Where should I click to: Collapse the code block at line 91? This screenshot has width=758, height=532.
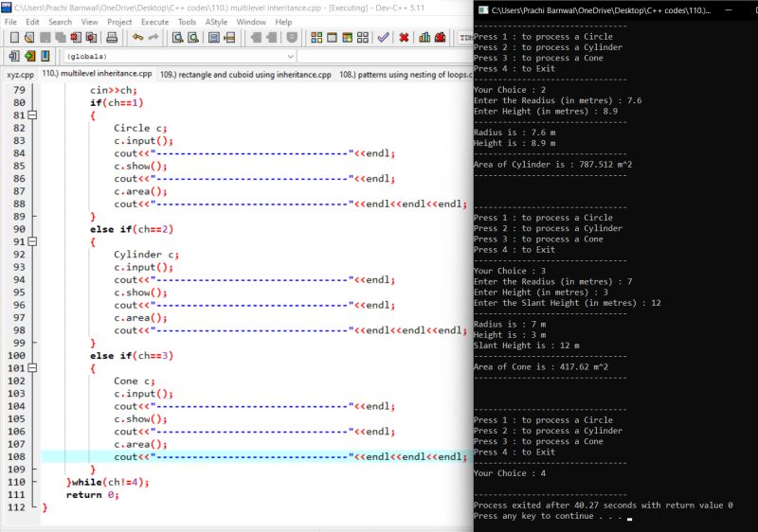[x=32, y=241]
